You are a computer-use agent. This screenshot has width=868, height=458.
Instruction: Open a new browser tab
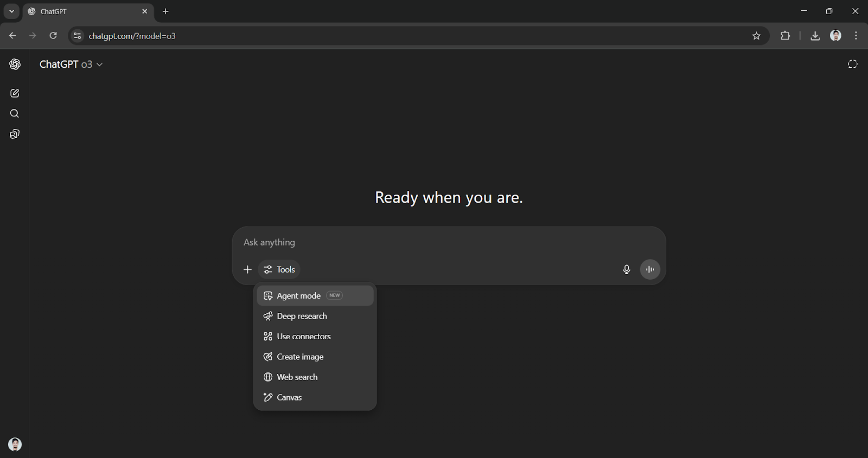coord(165,11)
